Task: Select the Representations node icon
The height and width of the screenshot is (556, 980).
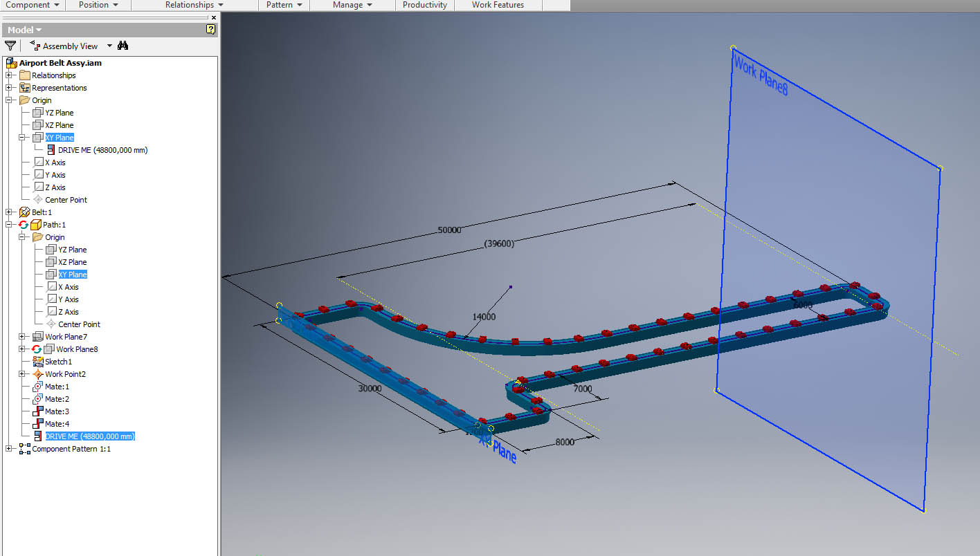Action: [25, 88]
